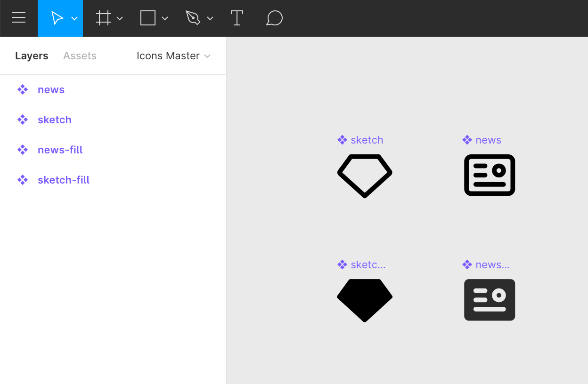Select the Comment tool
This screenshot has width=588, height=384.
coord(274,18)
